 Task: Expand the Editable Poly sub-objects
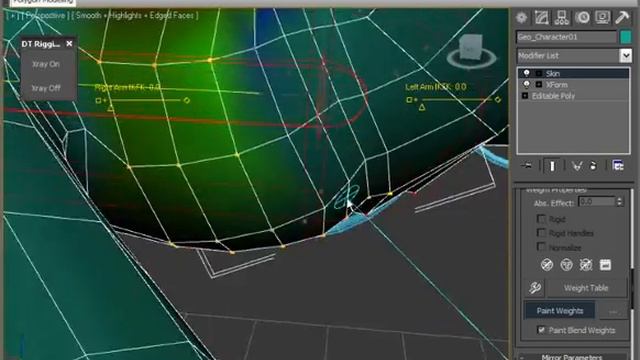tap(525, 96)
